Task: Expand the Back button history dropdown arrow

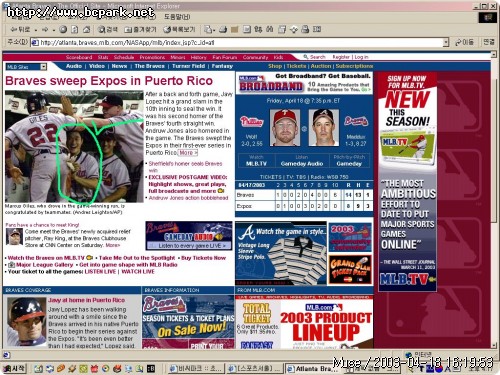Action: (35, 30)
